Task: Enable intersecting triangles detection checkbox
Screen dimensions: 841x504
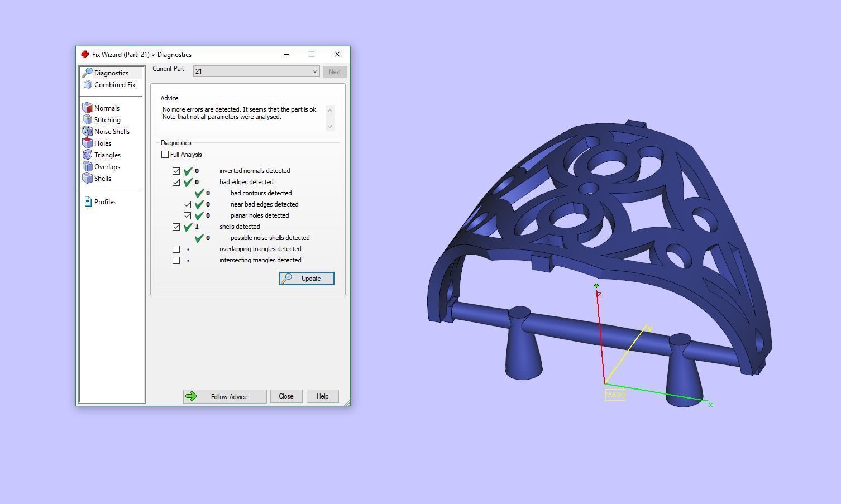Action: pos(176,260)
